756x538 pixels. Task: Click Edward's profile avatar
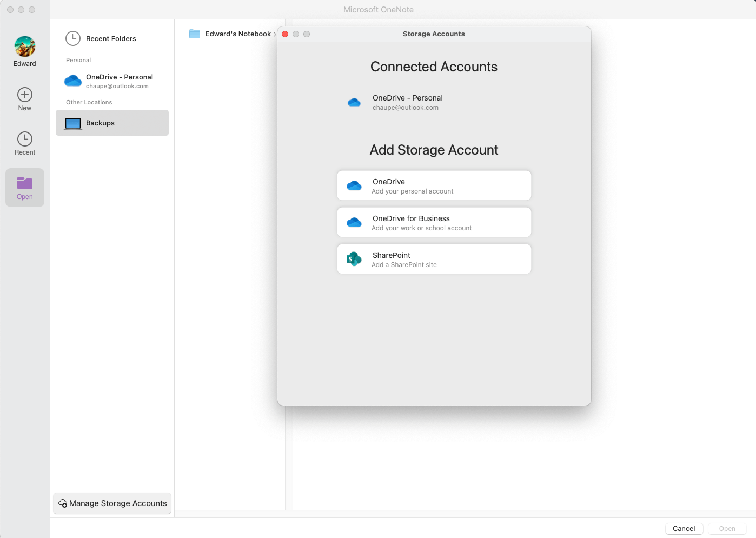25,47
